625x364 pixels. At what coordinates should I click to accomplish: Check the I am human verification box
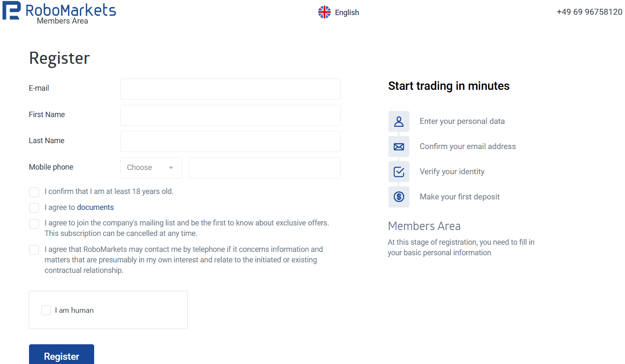pyautogui.click(x=46, y=310)
